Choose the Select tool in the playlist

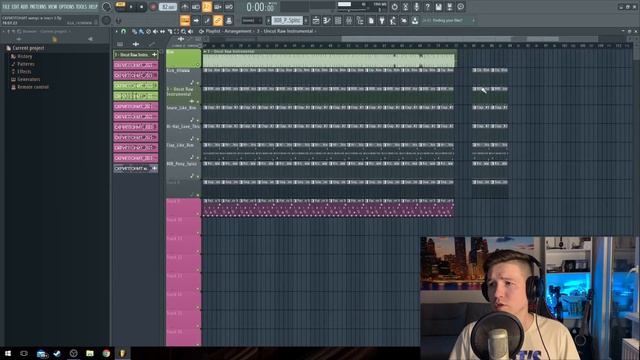(x=176, y=31)
